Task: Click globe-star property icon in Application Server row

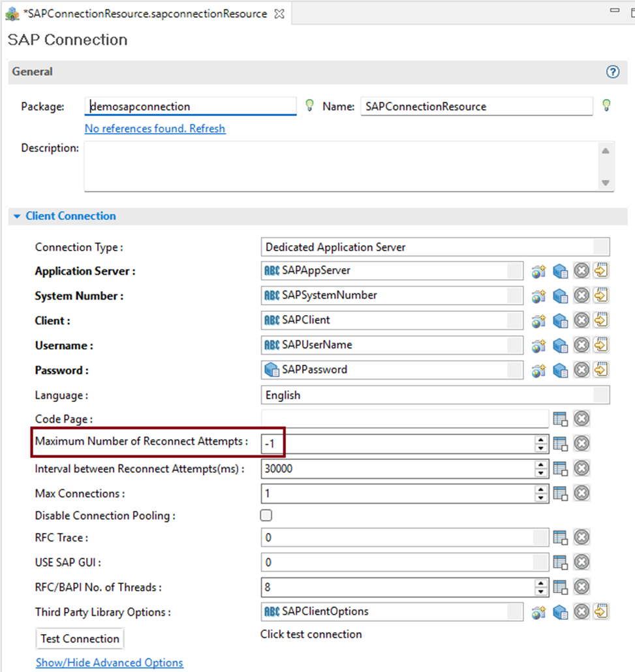Action: pyautogui.click(x=539, y=271)
